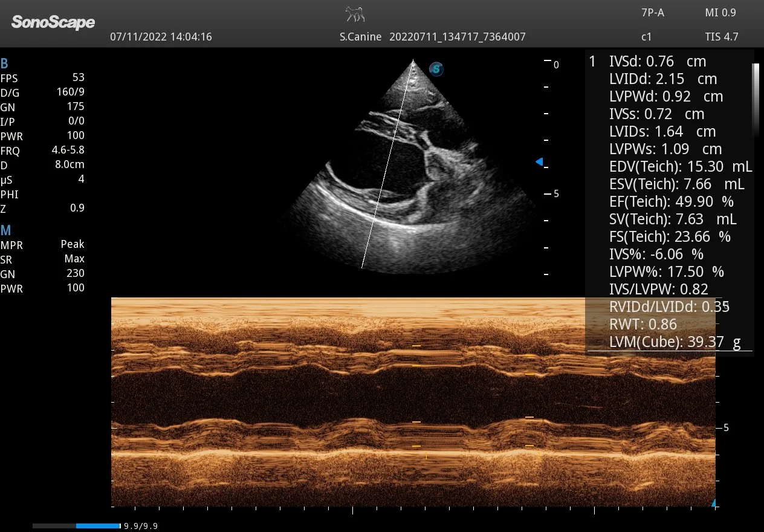
Task: Click the D/G 160/9 value
Action: coord(71,92)
